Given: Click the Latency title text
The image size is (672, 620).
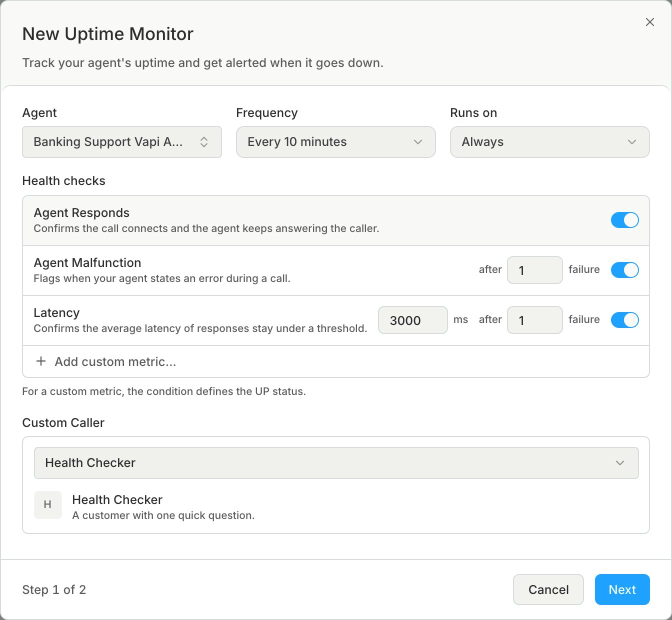Looking at the screenshot, I should point(56,313).
